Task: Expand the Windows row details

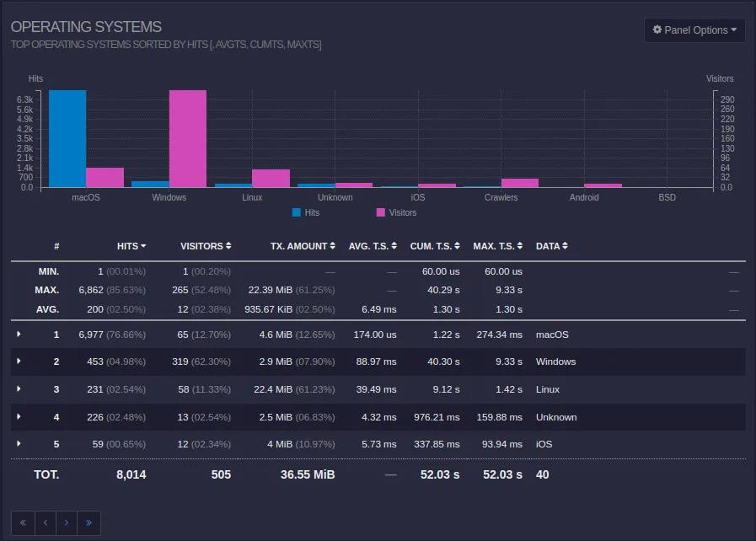Action: pos(19,362)
